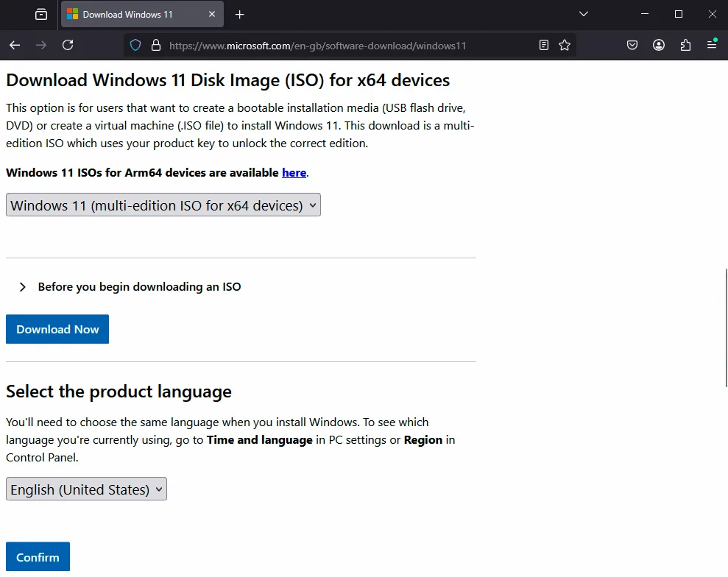Maximize the Firefox window
This screenshot has height=577, width=728.
[679, 14]
